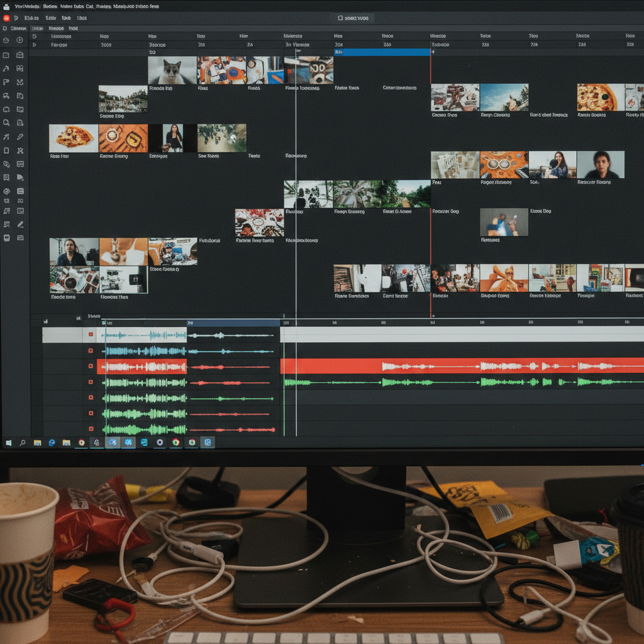Toggle the red button on the red-highlighted audio track

[x=91, y=366]
